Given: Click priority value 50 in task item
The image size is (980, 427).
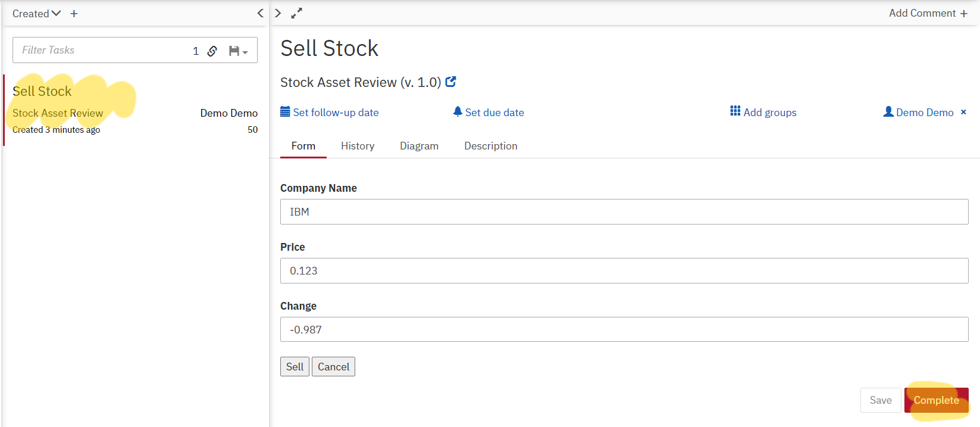Looking at the screenshot, I should pos(253,129).
